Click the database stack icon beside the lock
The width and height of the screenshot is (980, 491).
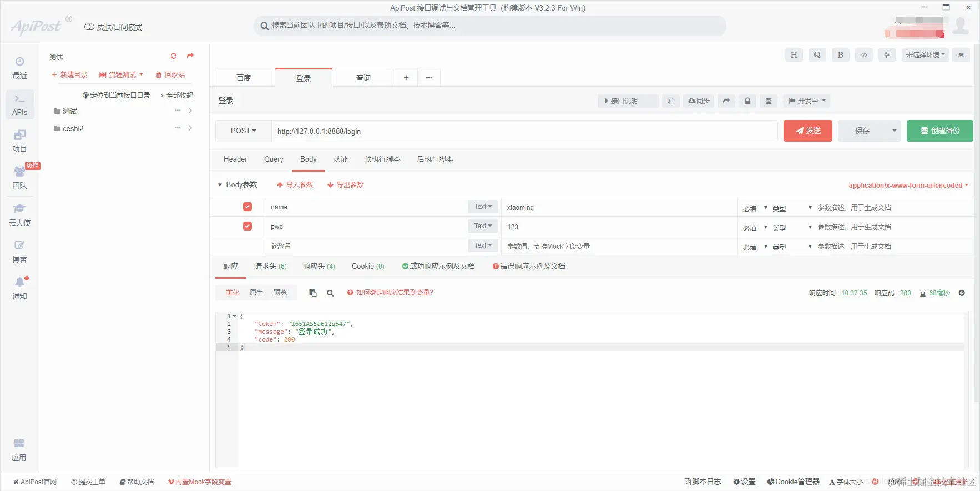tap(769, 101)
